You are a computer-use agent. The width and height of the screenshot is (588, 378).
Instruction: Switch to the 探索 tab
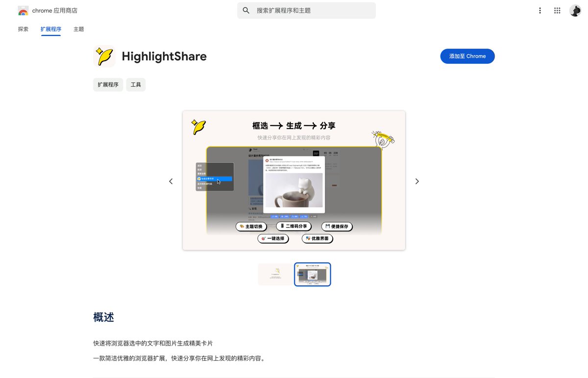coord(23,29)
